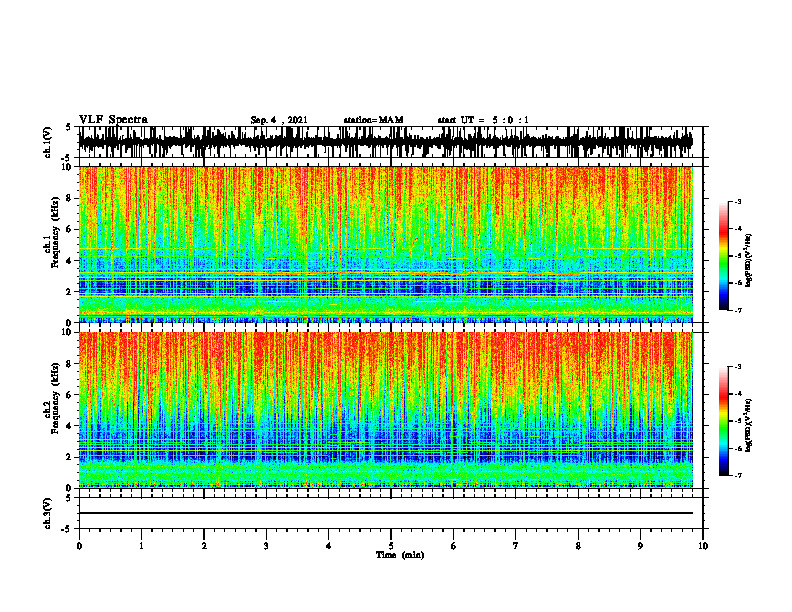Click the 2 kHz tick on ch.2 frequency axis

[x=70, y=457]
